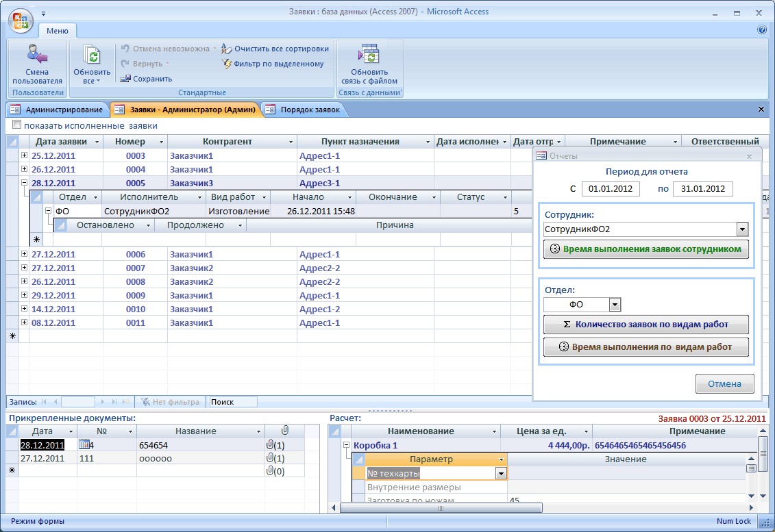Open the Отдел dropdown in reports

pyautogui.click(x=614, y=305)
